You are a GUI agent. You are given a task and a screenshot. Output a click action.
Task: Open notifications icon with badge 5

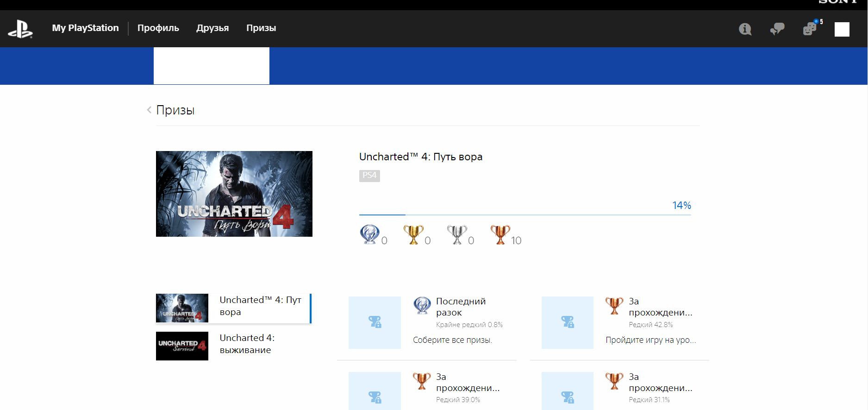(x=811, y=28)
